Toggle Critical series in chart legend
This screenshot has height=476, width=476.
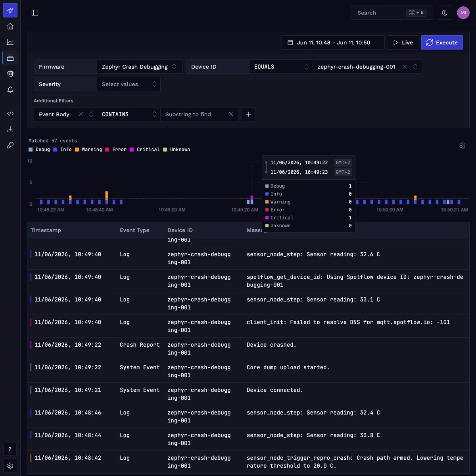(x=145, y=150)
